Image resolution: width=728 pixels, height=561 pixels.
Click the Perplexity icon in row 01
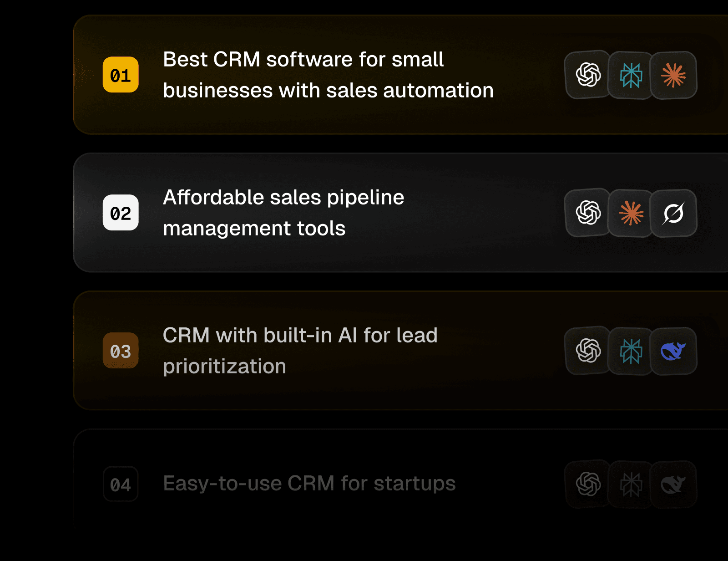coord(631,75)
